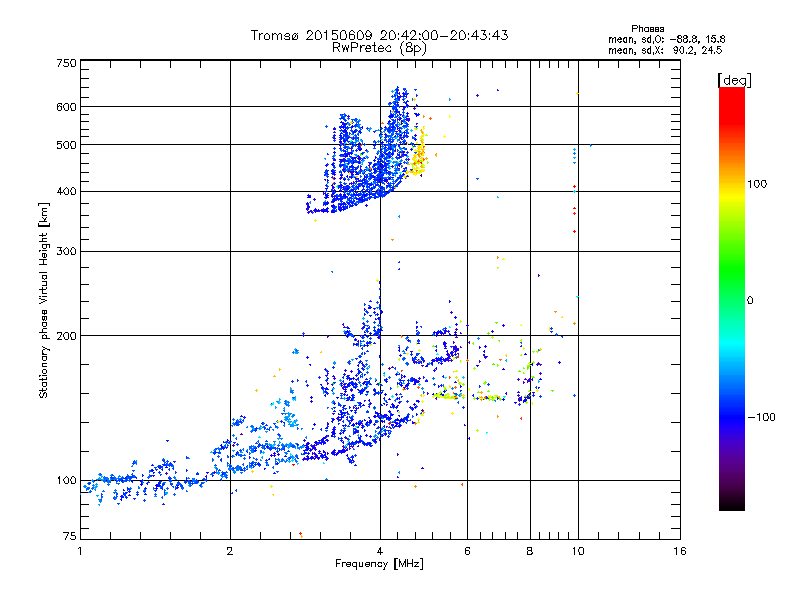This screenshot has width=800, height=600.
Task: Select the 'mean, sd,X: 90.2, 24.5' statistic
Action: click(x=665, y=50)
